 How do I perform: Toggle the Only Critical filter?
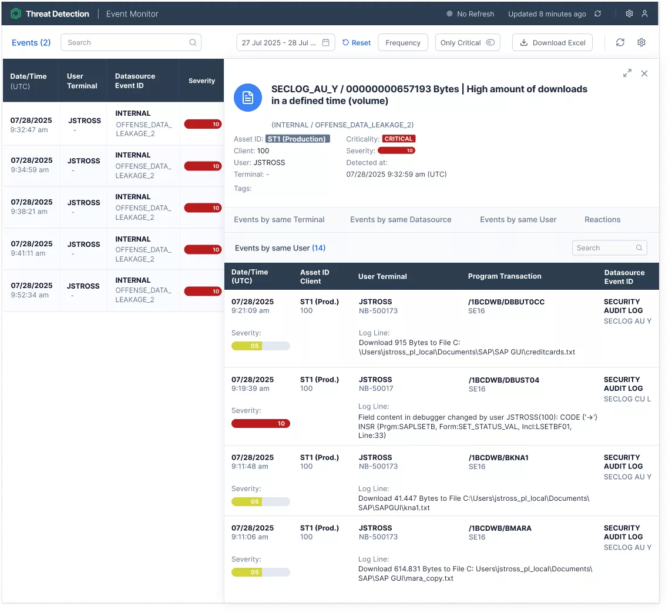pos(468,42)
